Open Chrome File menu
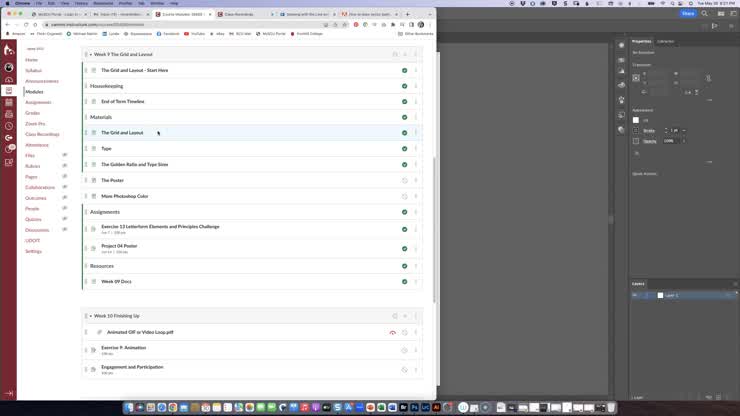 [x=39, y=3]
